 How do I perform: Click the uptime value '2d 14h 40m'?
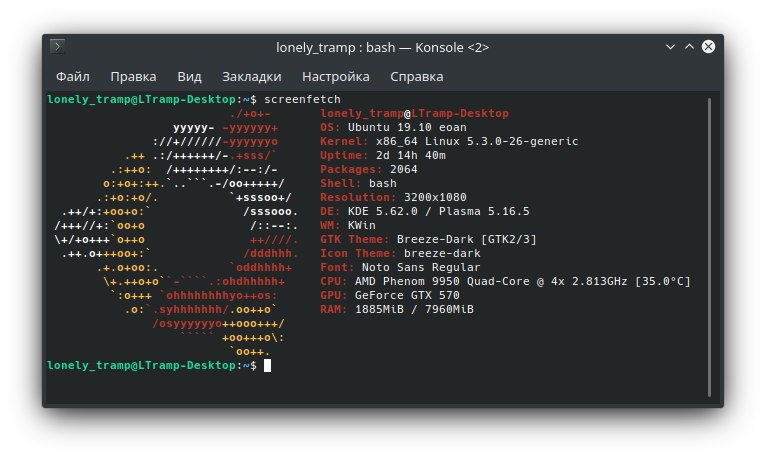410,155
